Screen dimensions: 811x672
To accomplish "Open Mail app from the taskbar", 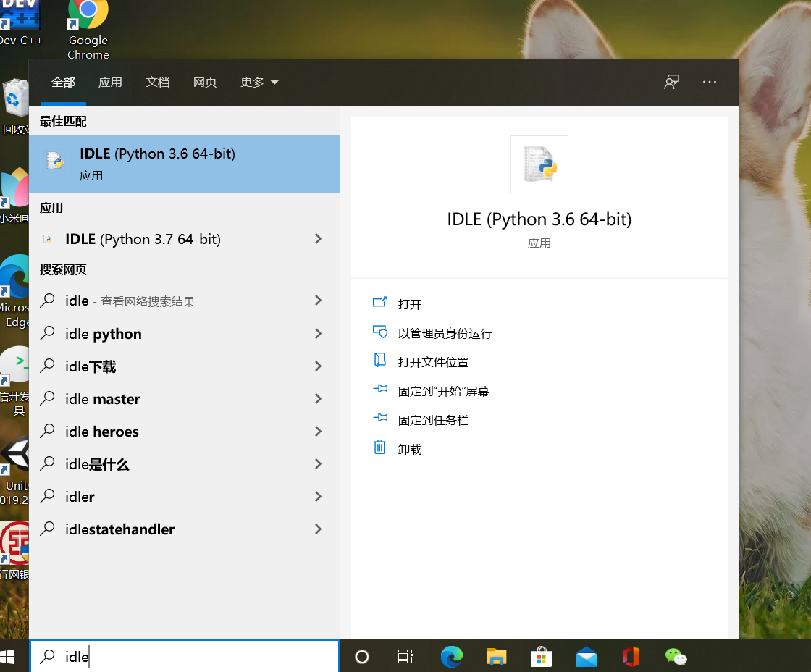I will [586, 657].
